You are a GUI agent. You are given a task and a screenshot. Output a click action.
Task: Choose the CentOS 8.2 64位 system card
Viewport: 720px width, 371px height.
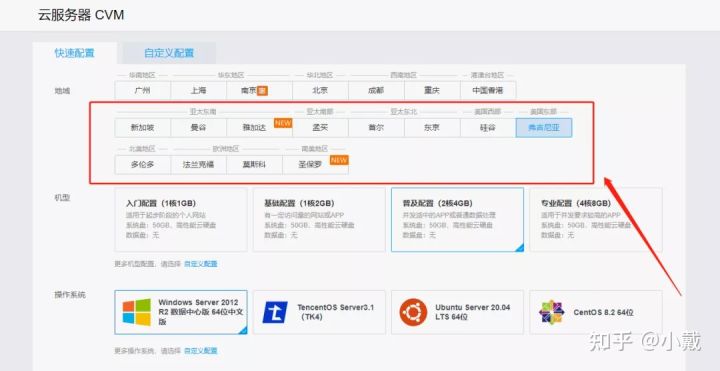pyautogui.click(x=596, y=312)
